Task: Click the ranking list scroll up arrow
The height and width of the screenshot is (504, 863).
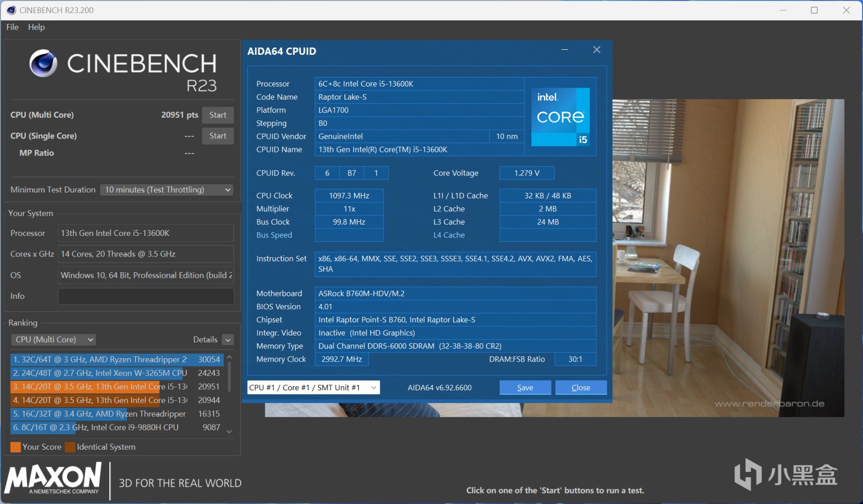Action: (x=229, y=358)
